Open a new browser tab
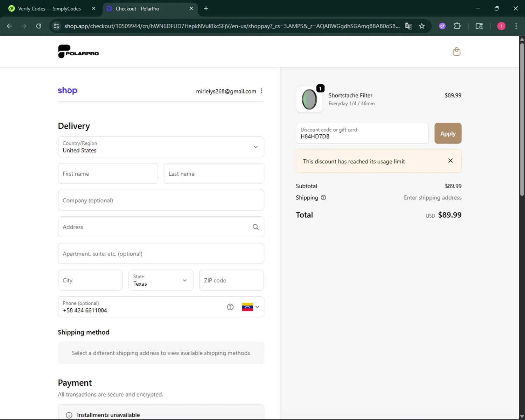525x420 pixels. click(x=206, y=8)
